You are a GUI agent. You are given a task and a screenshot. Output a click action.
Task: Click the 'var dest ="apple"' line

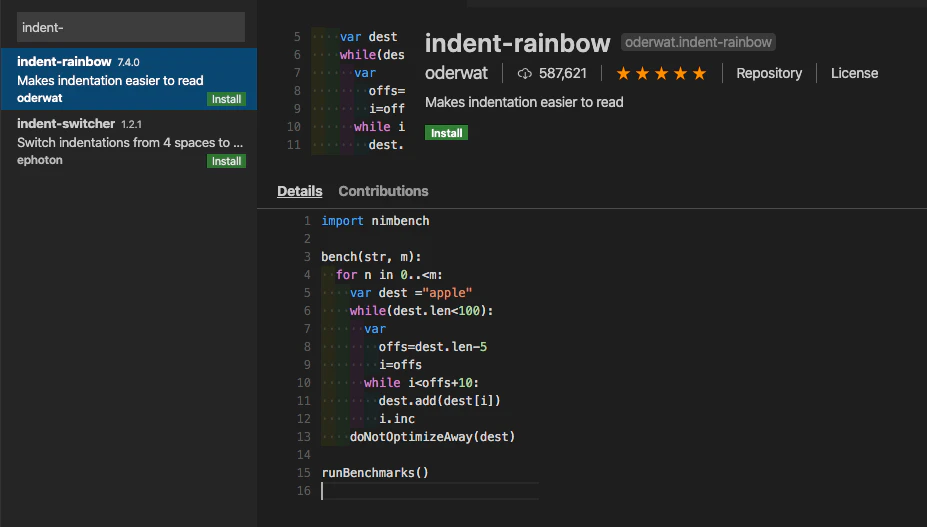(x=411, y=293)
